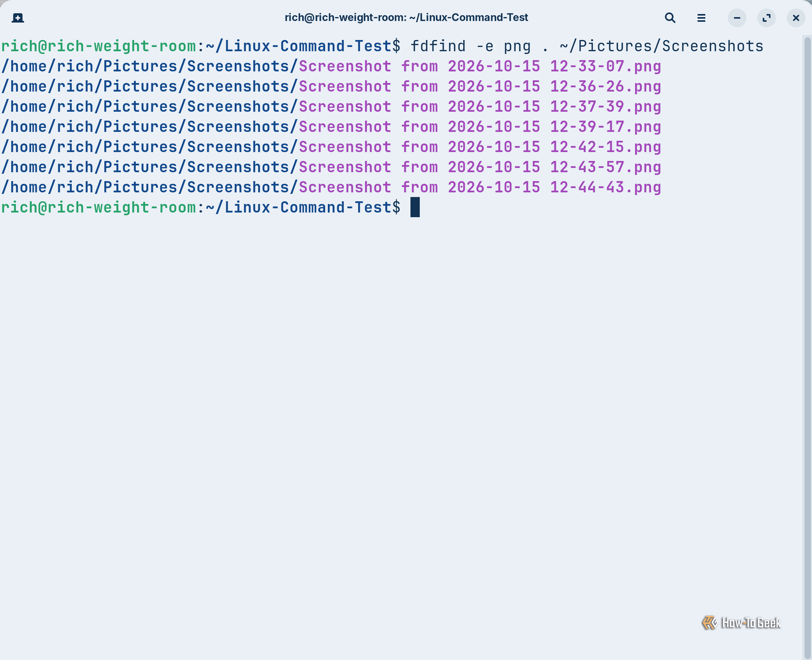The width and height of the screenshot is (812, 660).
Task: Select the Screenshot 12-44-43.png output line
Action: click(x=331, y=187)
